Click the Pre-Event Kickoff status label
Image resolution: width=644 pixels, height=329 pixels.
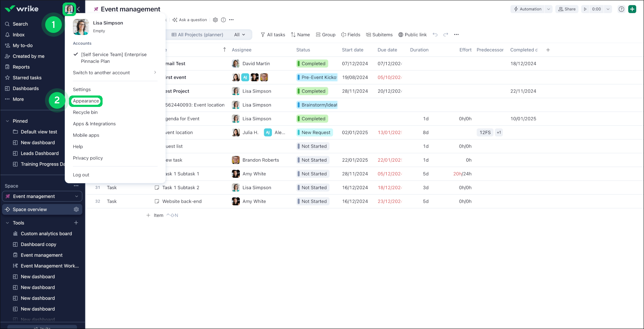[317, 78]
